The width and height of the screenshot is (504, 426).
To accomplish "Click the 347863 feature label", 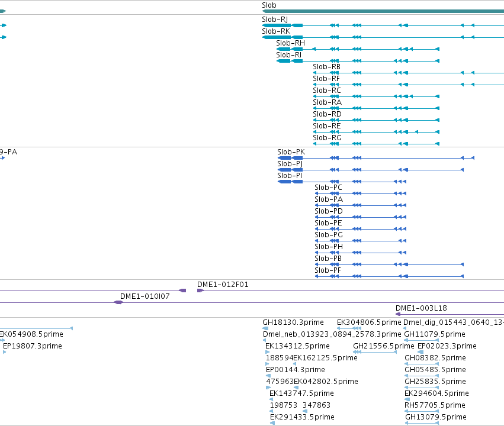I will point(316,405).
